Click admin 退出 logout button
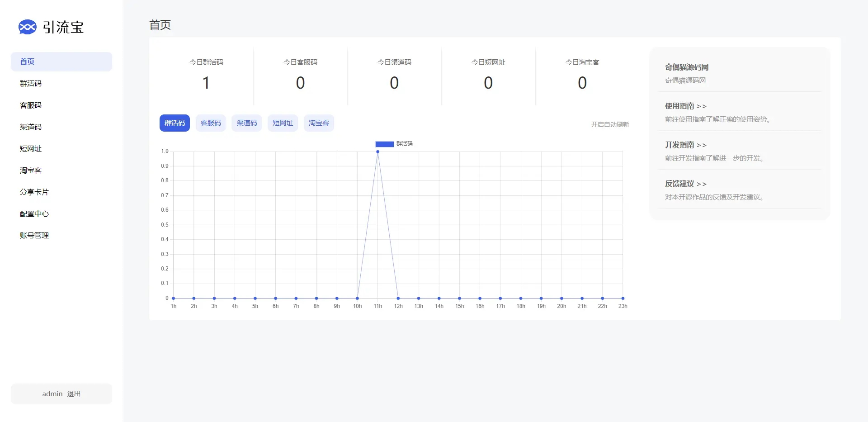The height and width of the screenshot is (422, 868). 61,394
